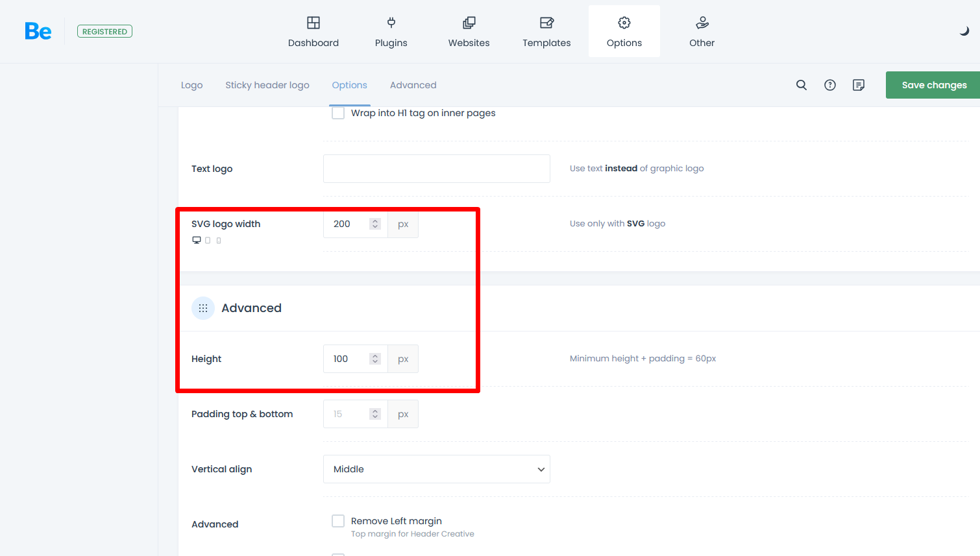
Task: Open the Templates section
Action: point(546,32)
